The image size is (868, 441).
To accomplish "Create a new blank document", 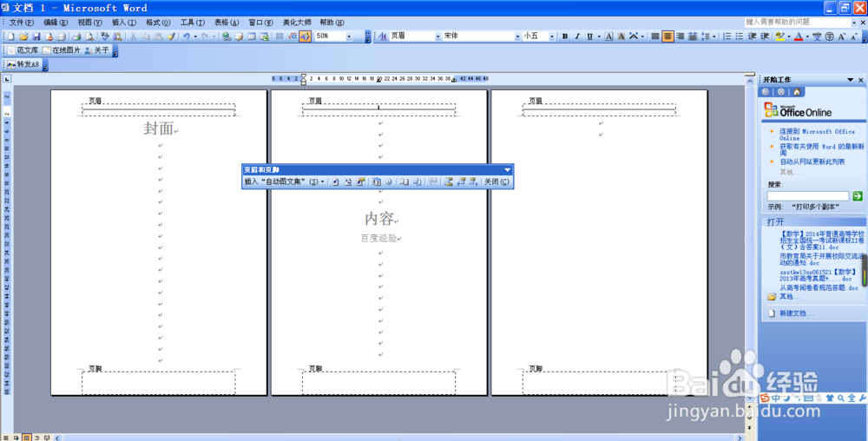I will pyautogui.click(x=11, y=36).
